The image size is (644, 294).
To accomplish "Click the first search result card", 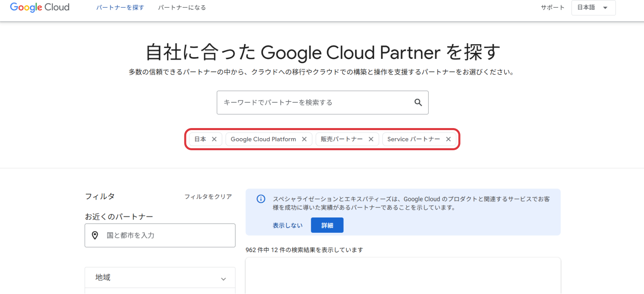I will pos(403,276).
